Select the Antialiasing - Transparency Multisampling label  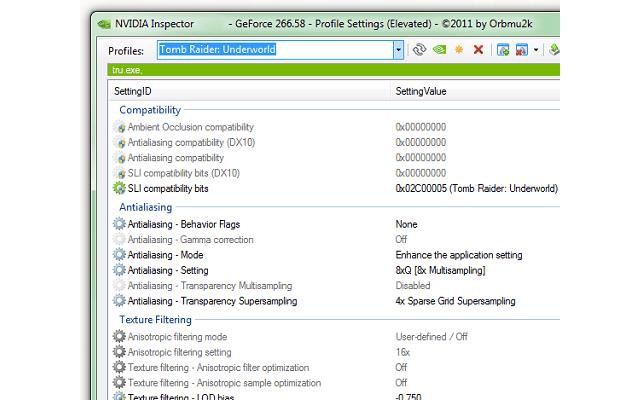point(210,285)
